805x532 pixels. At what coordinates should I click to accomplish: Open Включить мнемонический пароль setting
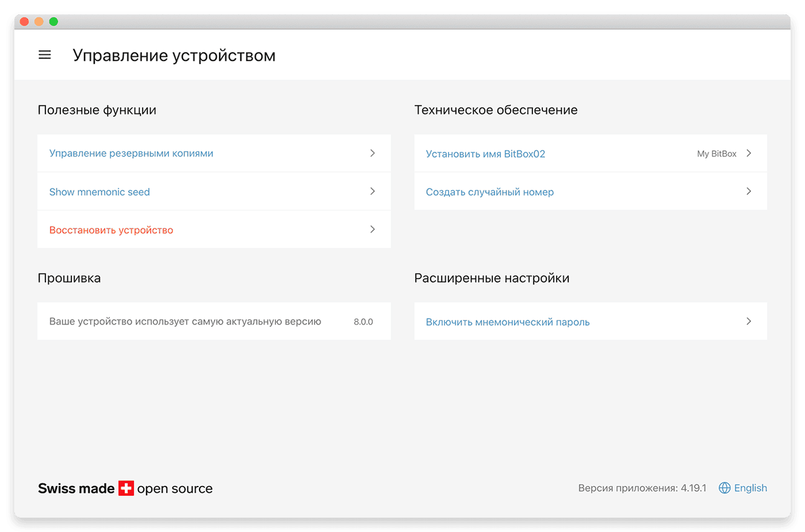591,321
